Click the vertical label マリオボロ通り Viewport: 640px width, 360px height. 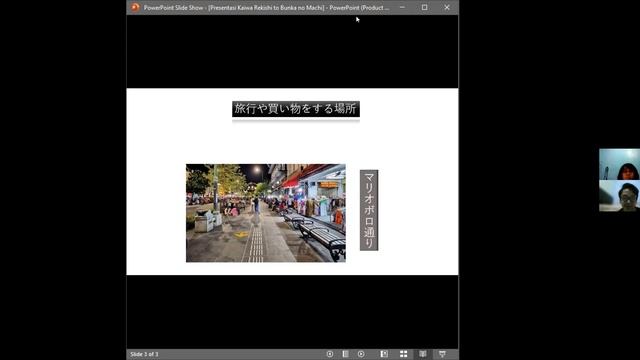(x=369, y=210)
